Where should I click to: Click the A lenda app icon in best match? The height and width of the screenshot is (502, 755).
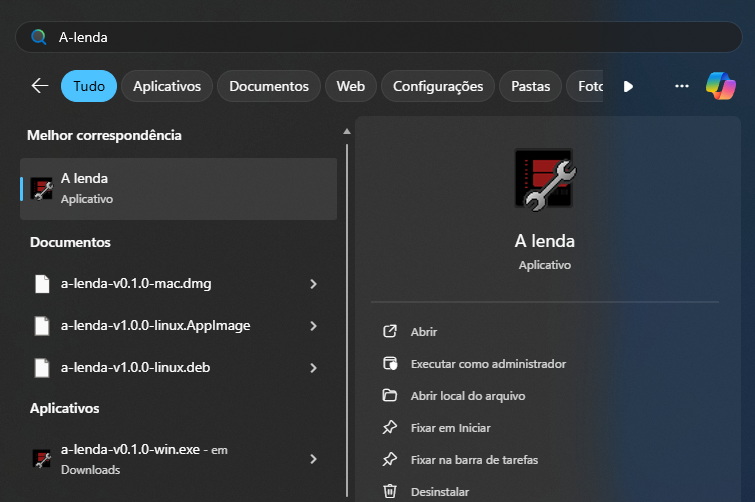tap(42, 189)
